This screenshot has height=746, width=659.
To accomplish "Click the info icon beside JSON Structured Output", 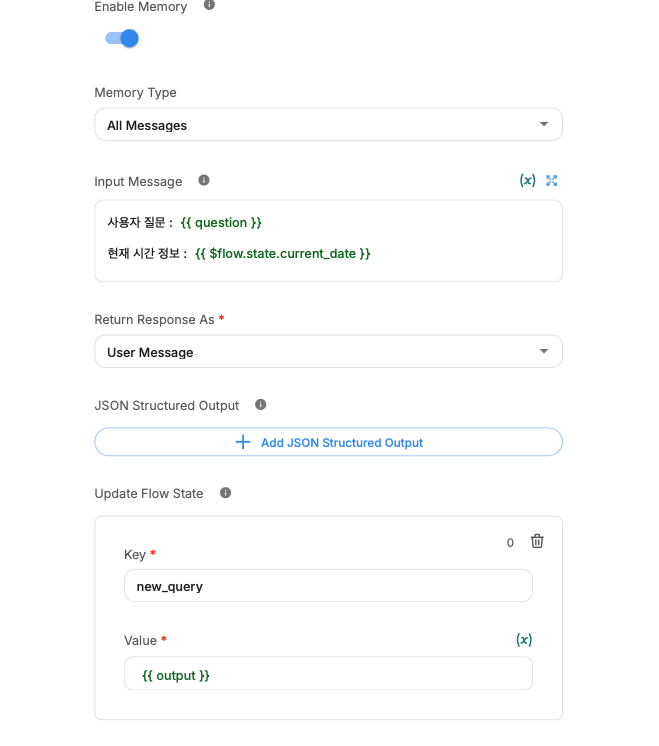I will click(261, 405).
